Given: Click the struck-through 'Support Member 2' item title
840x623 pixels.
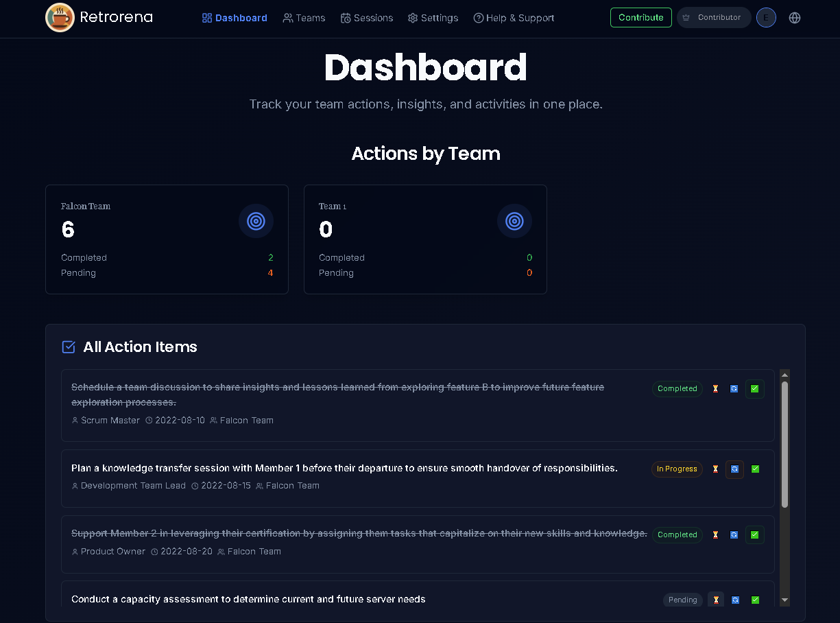Looking at the screenshot, I should (359, 533).
